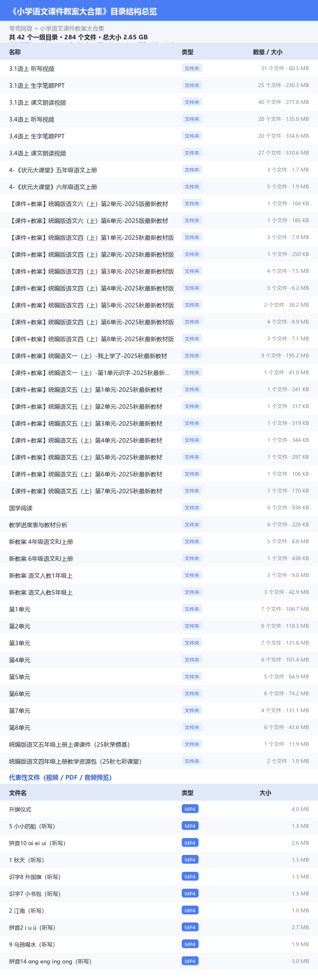Click 代表性文件（视频 / PDF / 音频预览）heading
318x980 pixels.
pos(60,777)
